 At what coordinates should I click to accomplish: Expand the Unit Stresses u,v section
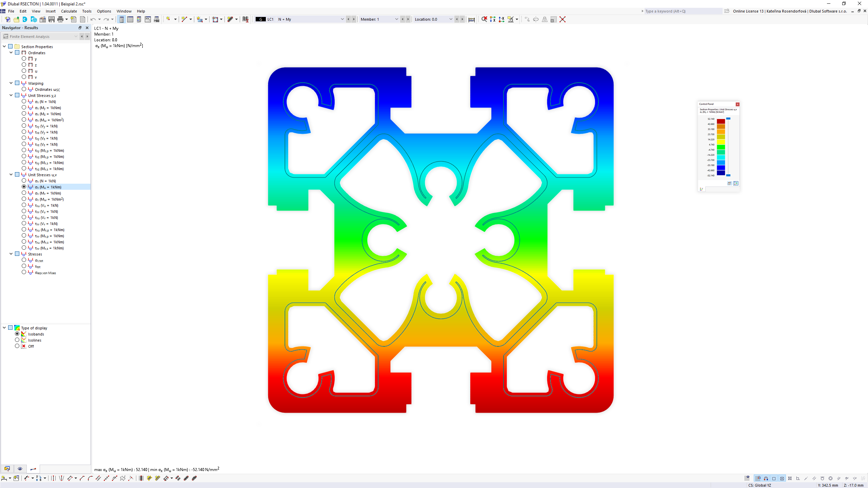point(11,175)
